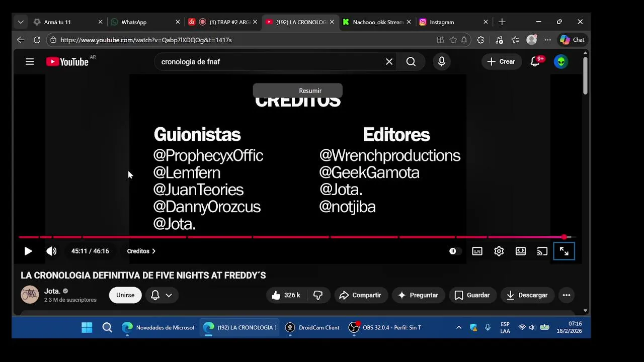Click the Resumir button over the video

coord(297,90)
